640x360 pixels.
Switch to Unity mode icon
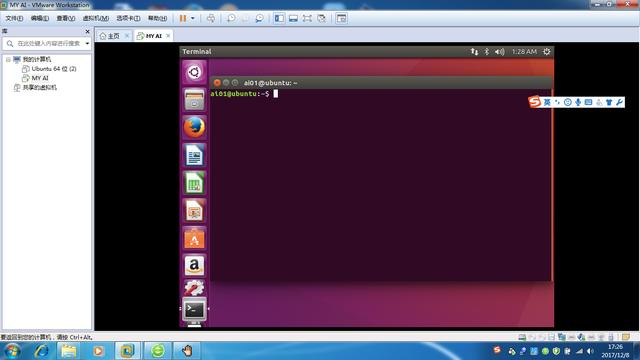(322, 18)
